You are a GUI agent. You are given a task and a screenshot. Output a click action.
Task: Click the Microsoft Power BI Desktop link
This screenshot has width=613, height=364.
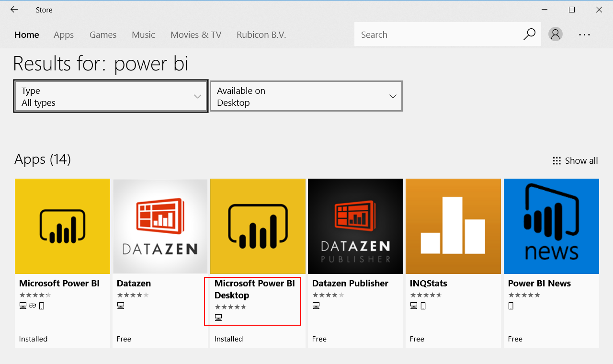(x=254, y=289)
